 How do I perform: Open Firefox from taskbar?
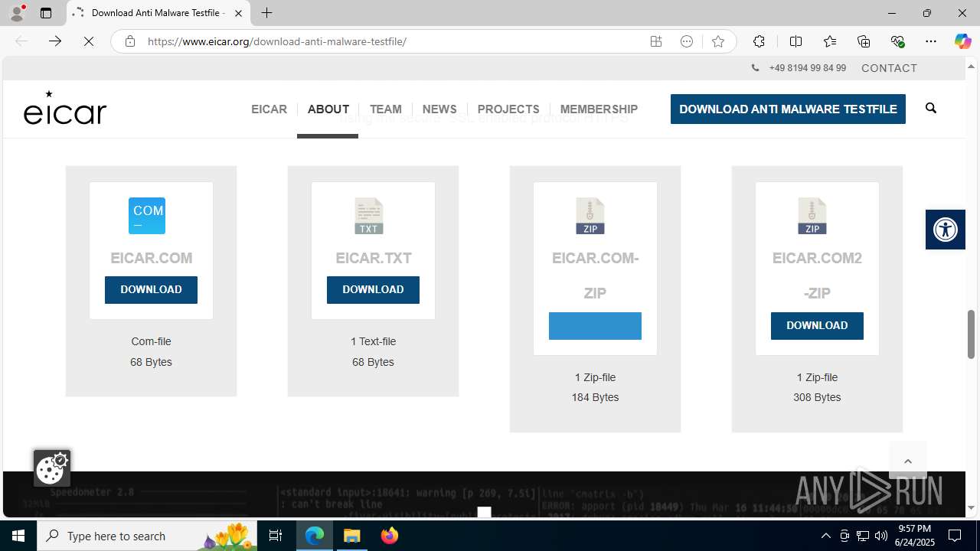click(390, 536)
